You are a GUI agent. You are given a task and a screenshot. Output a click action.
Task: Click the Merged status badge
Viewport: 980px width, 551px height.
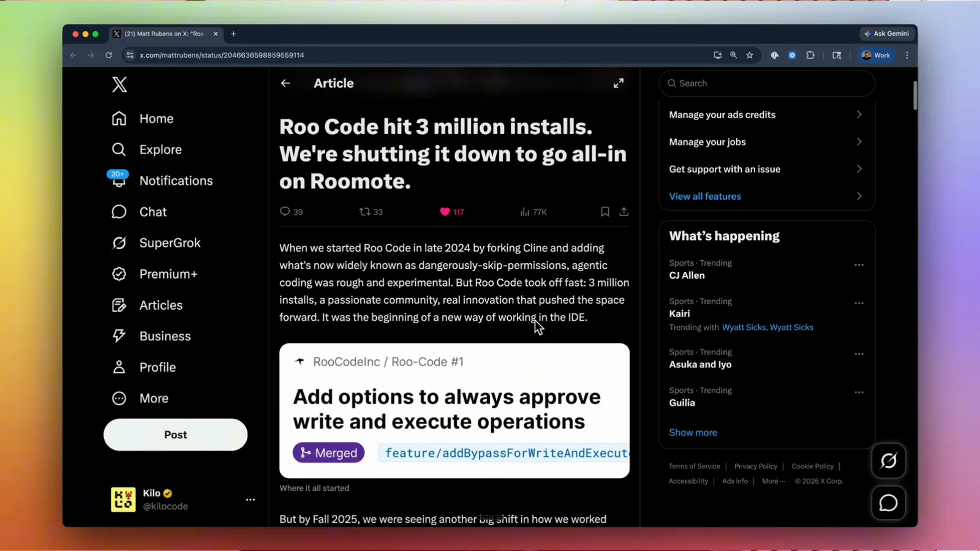[329, 453]
